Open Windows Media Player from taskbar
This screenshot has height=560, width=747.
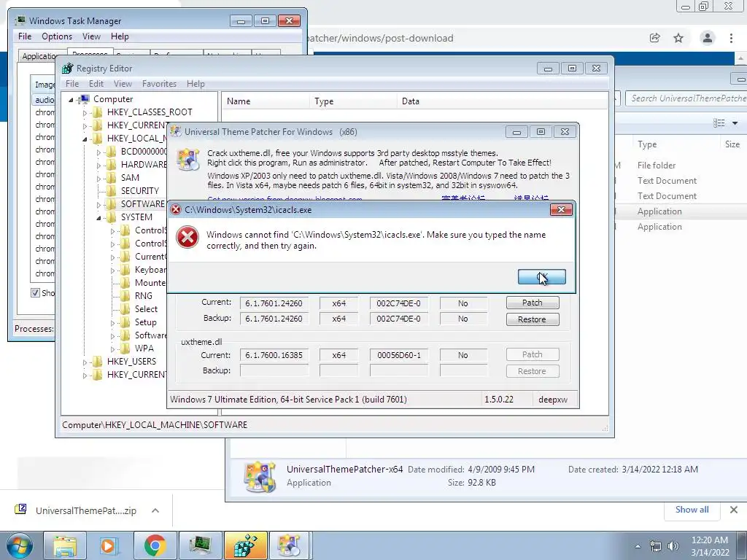coord(109,545)
